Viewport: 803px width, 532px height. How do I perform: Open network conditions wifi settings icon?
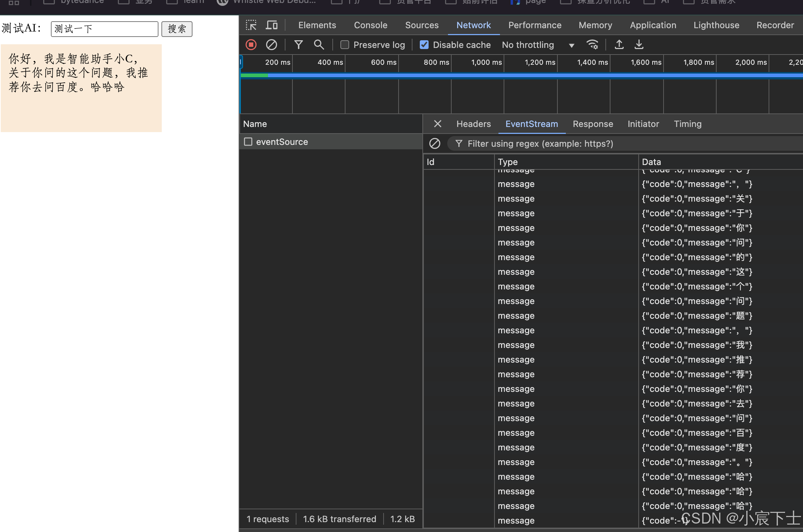pyautogui.click(x=592, y=45)
